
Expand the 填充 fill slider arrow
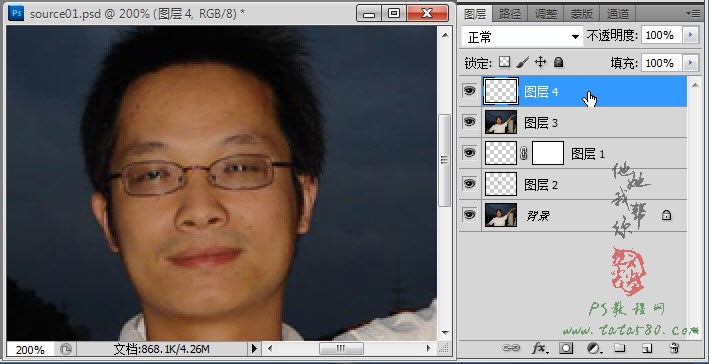[690, 63]
